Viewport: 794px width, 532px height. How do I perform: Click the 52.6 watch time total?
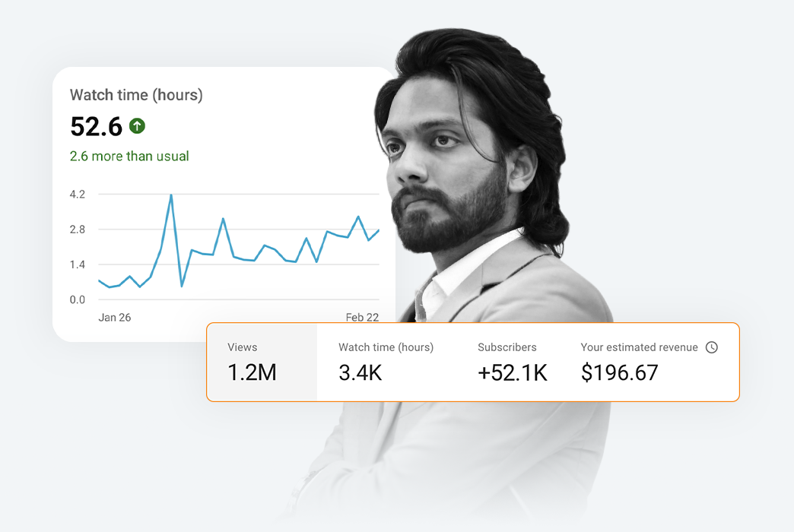coord(96,126)
